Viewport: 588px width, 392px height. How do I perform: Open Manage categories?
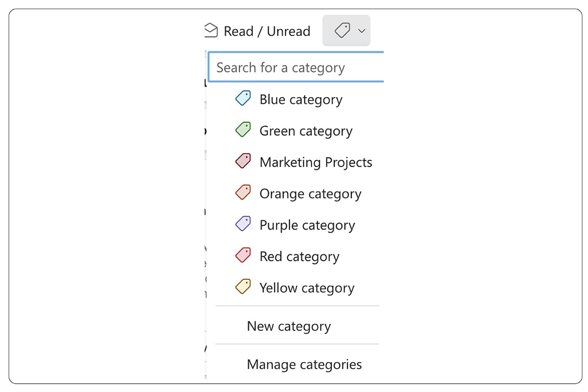(x=304, y=364)
